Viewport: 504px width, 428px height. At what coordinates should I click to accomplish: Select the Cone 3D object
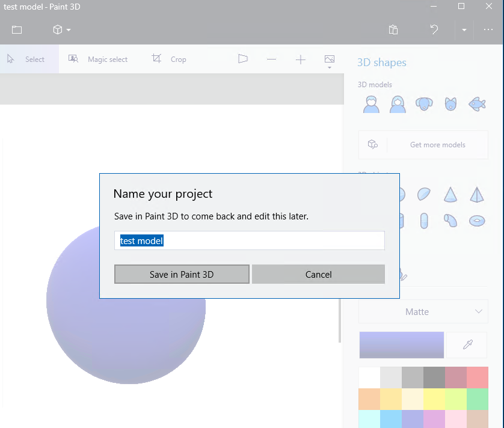[450, 194]
